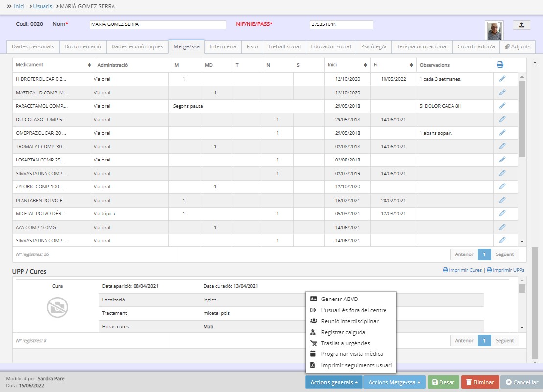Click page 1 in UPP / Cures pagination

(x=484, y=341)
